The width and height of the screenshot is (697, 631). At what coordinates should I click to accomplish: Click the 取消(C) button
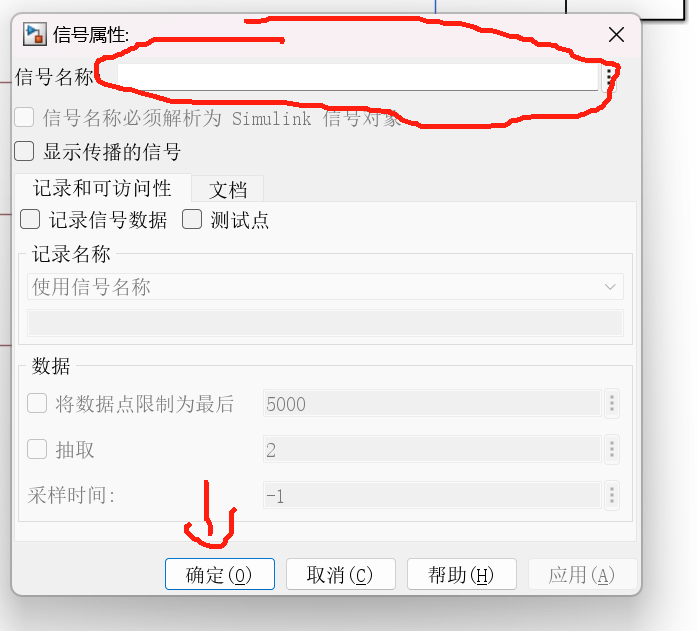coord(340,575)
